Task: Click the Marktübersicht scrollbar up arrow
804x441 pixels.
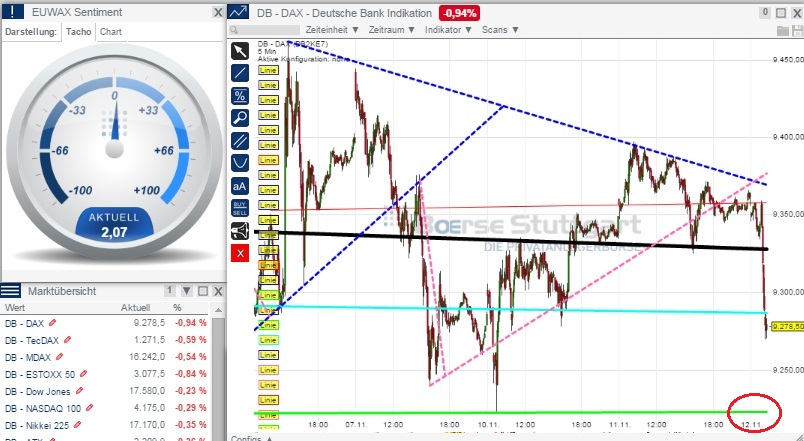Action: point(218,310)
